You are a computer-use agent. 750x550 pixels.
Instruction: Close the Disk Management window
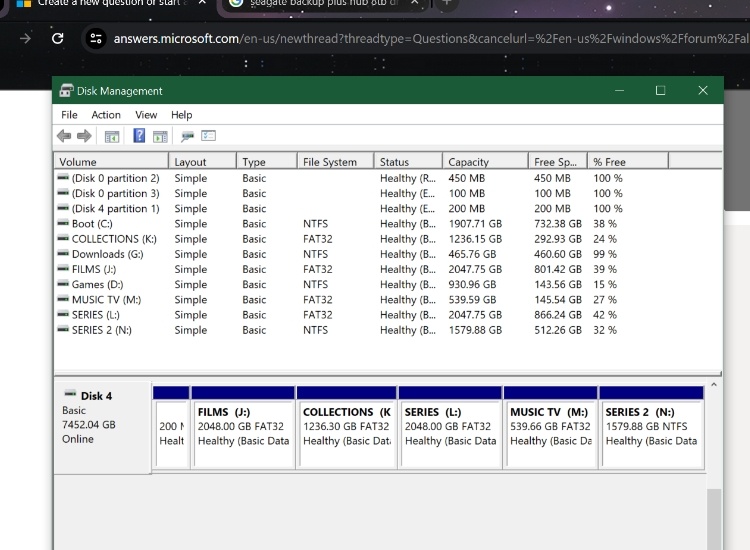point(703,90)
